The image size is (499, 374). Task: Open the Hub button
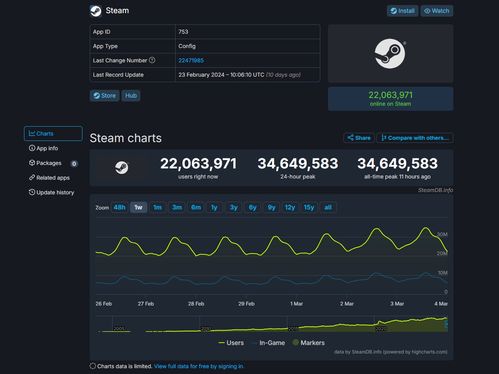(131, 96)
